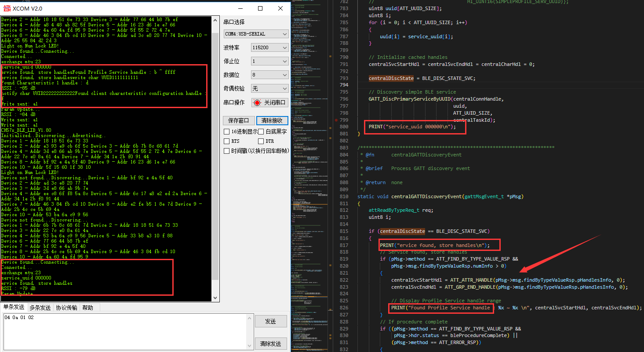This screenshot has height=352, width=644.
Task: Click code line centralTaskId);
Action: coord(474,120)
